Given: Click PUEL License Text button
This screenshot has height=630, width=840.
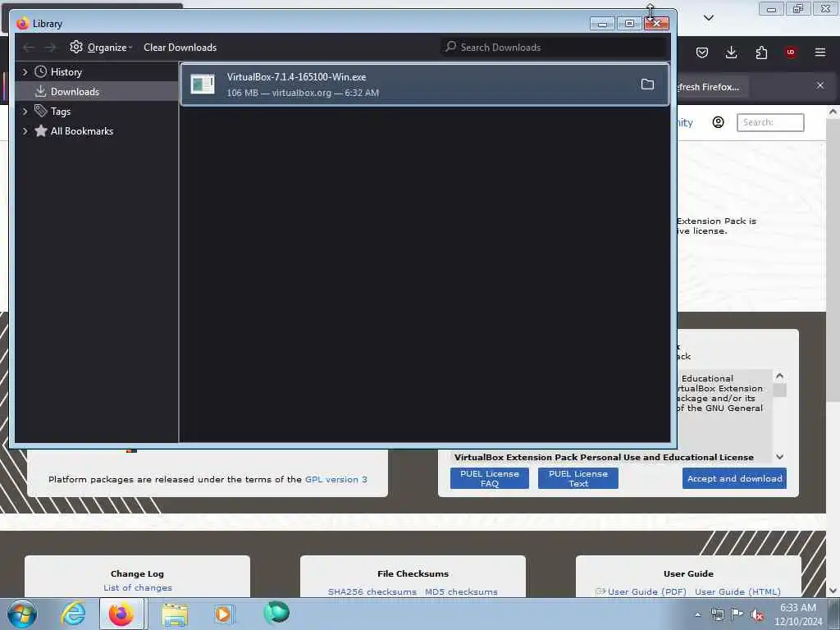Looking at the screenshot, I should [578, 478].
